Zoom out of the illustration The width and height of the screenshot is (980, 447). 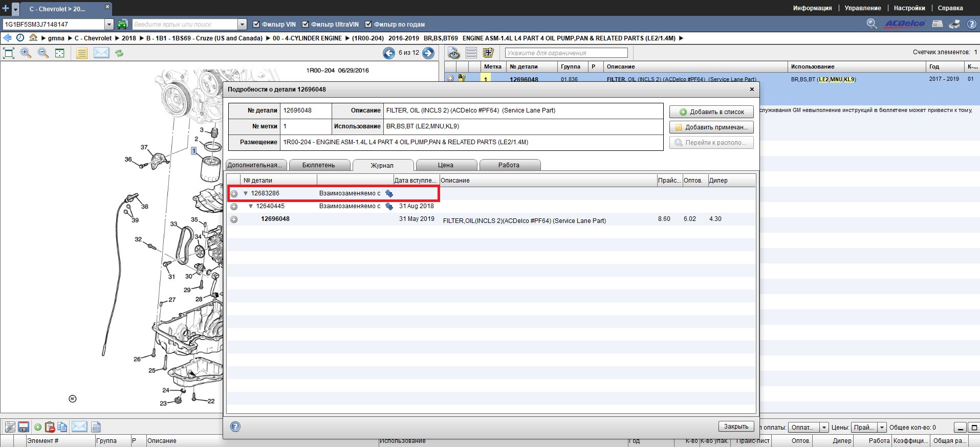43,53
